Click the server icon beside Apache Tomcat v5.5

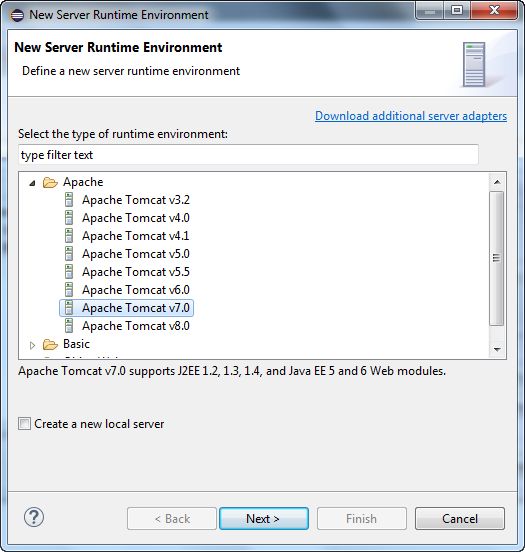69,271
